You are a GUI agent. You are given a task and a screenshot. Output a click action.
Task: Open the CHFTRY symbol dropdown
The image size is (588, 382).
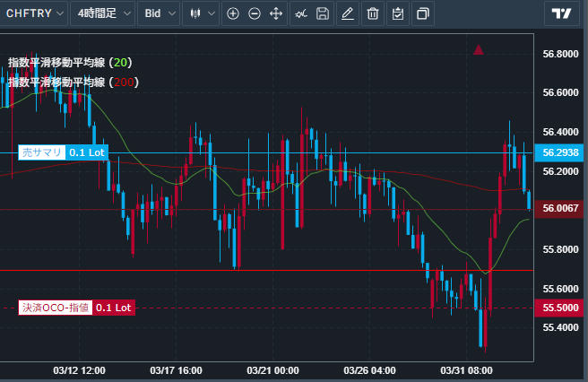click(x=35, y=13)
